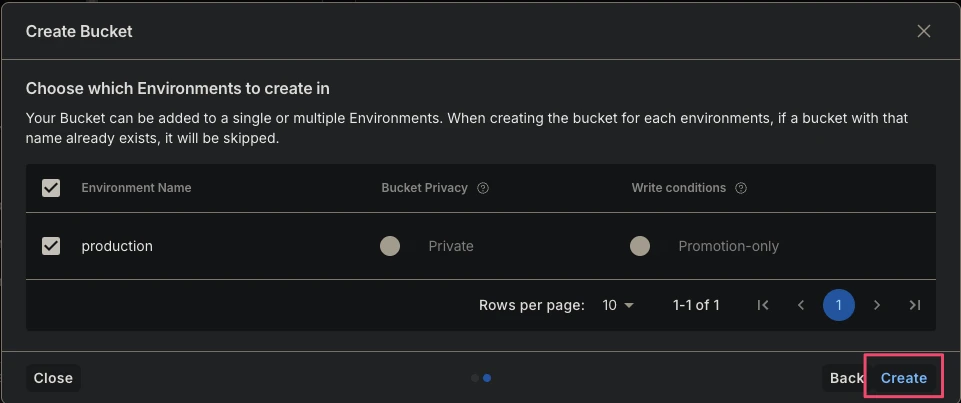Viewport: 961px width, 403px height.
Task: Go to the previous page arrow
Action: [800, 305]
